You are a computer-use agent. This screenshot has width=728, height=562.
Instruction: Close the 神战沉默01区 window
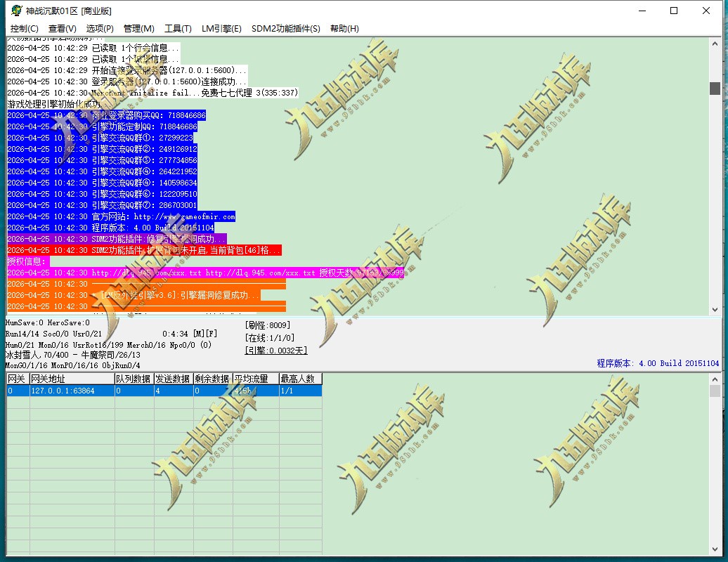[x=706, y=11]
